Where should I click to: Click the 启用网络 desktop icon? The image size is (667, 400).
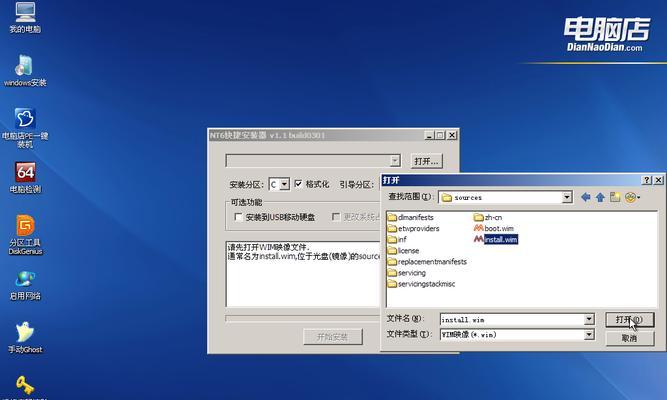coord(25,285)
